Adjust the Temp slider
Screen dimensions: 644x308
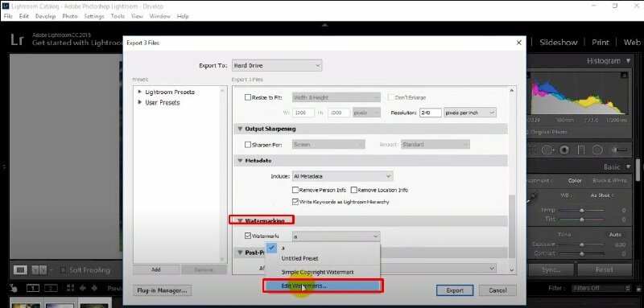[x=581, y=211]
